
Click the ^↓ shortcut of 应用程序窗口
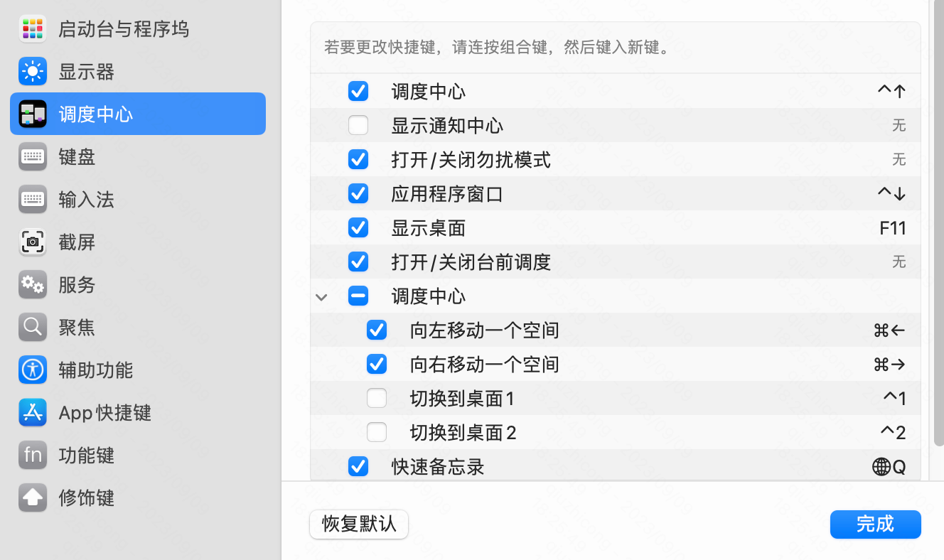pos(891,193)
